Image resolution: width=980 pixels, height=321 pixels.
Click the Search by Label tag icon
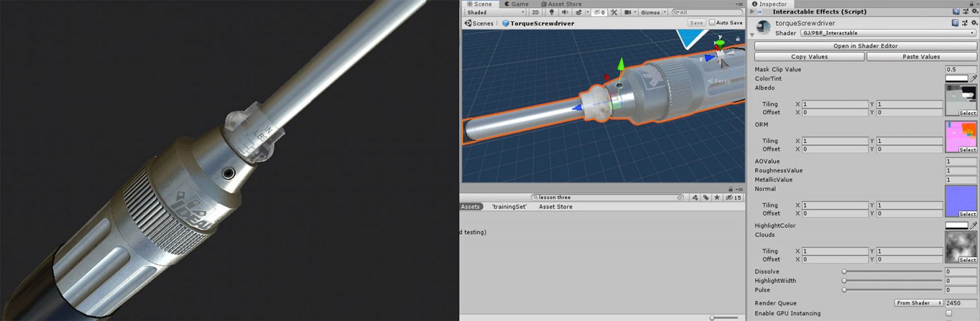pyautogui.click(x=707, y=198)
